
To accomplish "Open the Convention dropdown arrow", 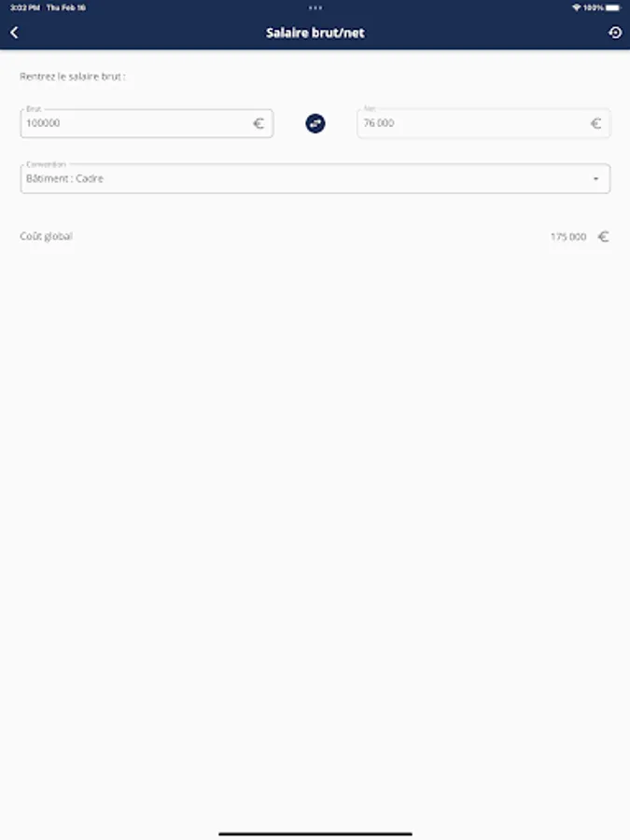I will tap(595, 179).
